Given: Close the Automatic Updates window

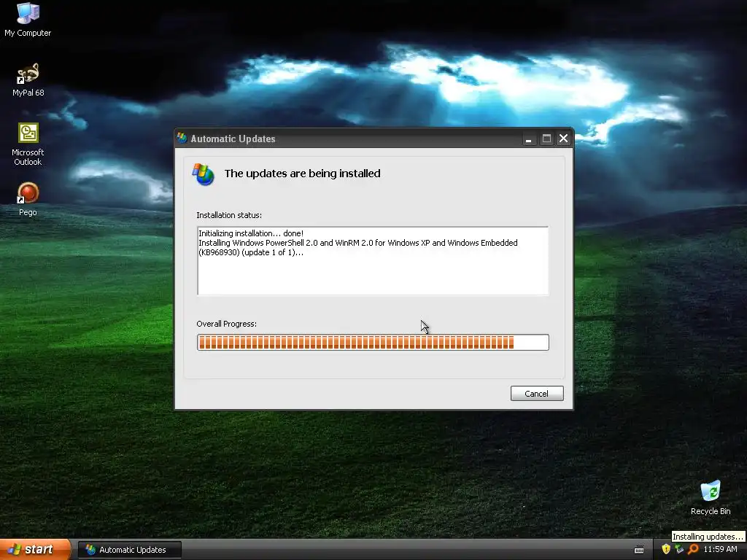Looking at the screenshot, I should click(564, 139).
